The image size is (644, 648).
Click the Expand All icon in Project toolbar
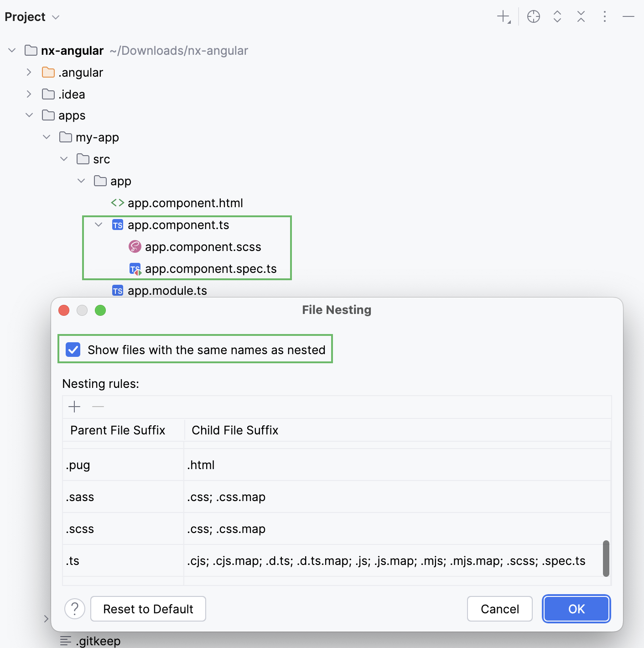pos(557,16)
